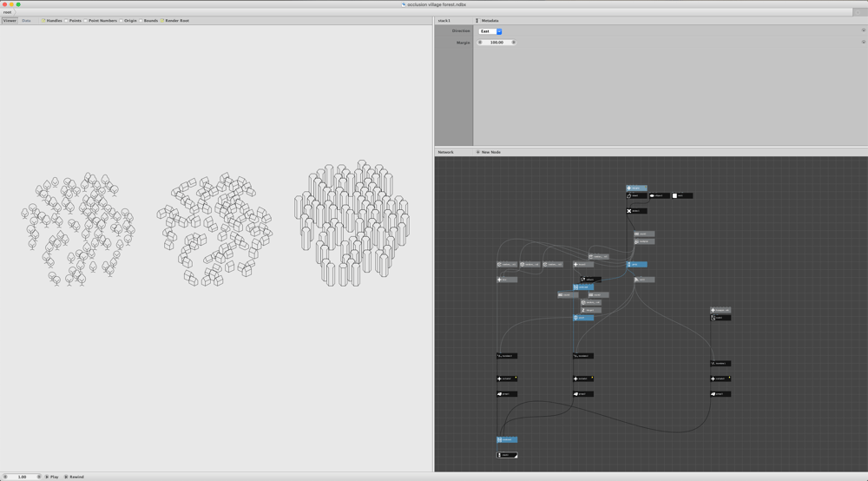Select the blue combine node below reflect1
This screenshot has width=868, height=481.
click(583, 287)
